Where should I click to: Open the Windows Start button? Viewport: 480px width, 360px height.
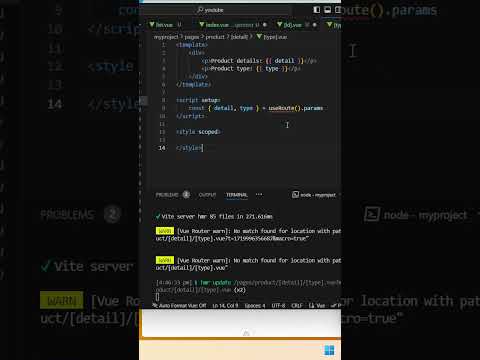pyautogui.click(x=329, y=350)
